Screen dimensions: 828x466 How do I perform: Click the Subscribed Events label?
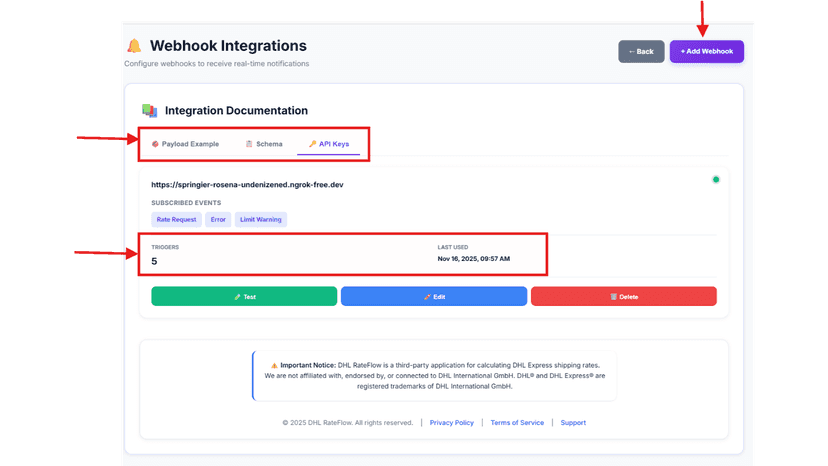[x=186, y=203]
